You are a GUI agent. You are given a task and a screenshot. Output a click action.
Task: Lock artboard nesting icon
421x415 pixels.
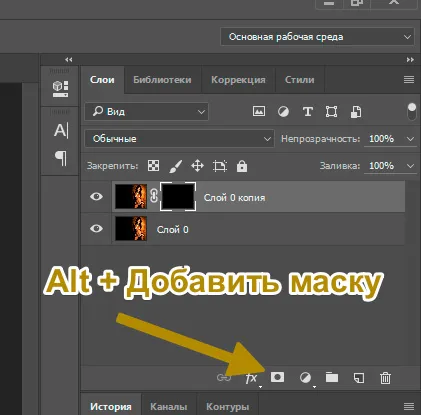pos(220,166)
